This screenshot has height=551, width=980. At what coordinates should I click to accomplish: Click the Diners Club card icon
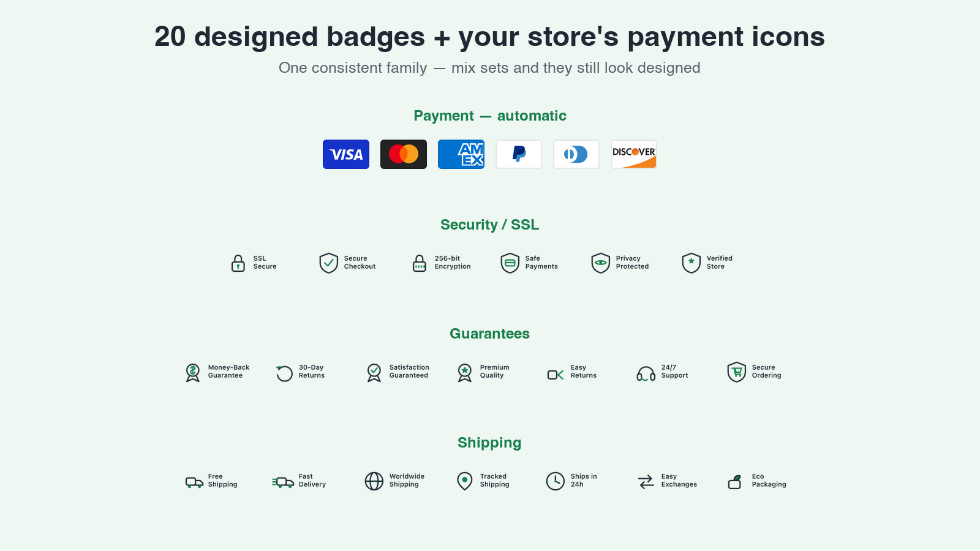click(576, 154)
